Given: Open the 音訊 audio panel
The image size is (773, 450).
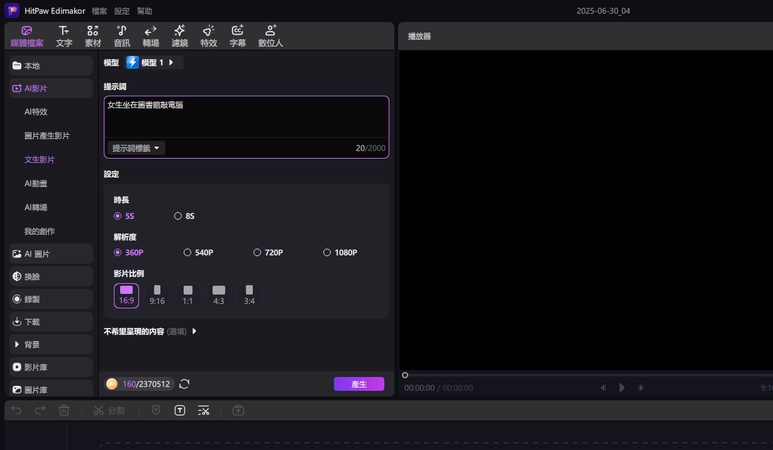Looking at the screenshot, I should click(121, 36).
